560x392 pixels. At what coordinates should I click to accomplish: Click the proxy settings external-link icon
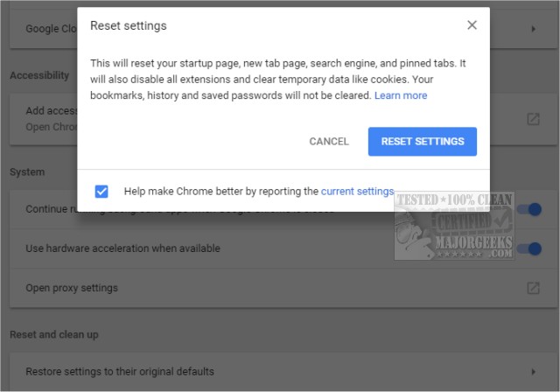[533, 288]
